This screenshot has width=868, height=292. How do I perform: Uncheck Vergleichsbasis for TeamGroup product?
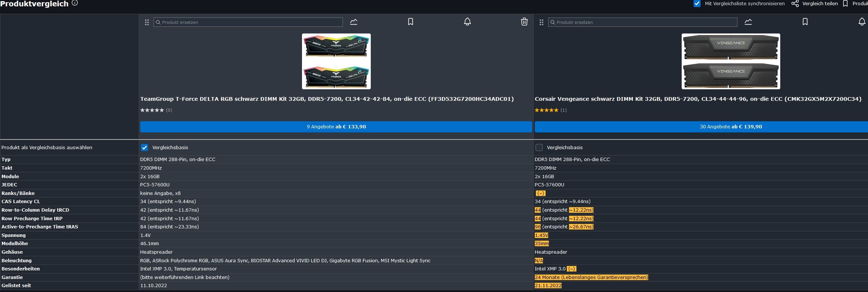pos(145,148)
